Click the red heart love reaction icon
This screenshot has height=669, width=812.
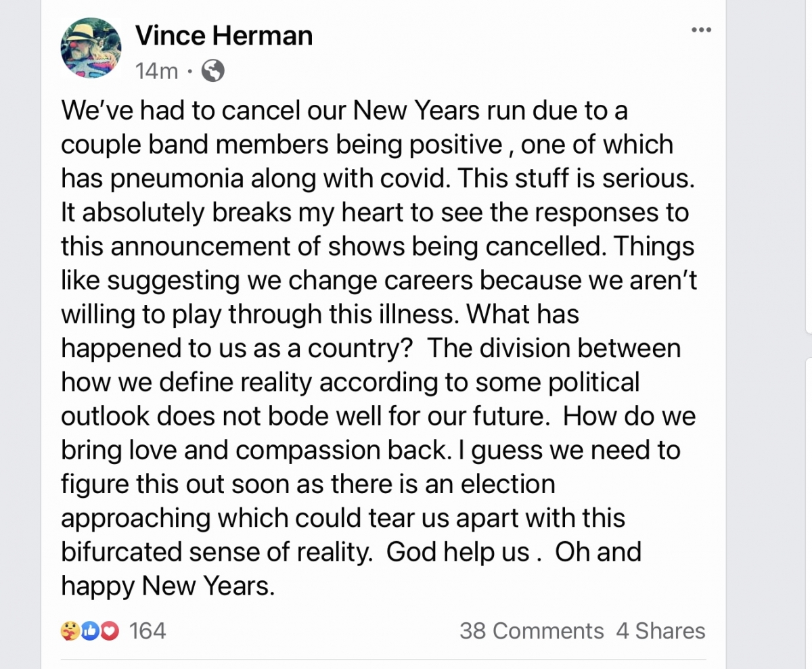point(109,630)
